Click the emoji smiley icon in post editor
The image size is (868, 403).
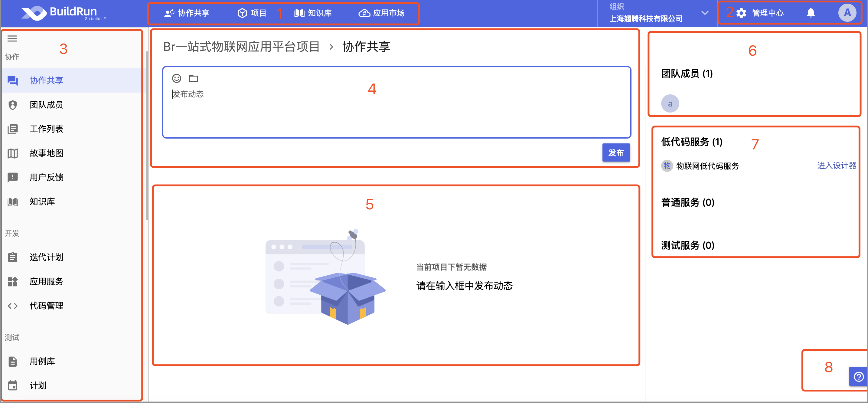point(177,78)
